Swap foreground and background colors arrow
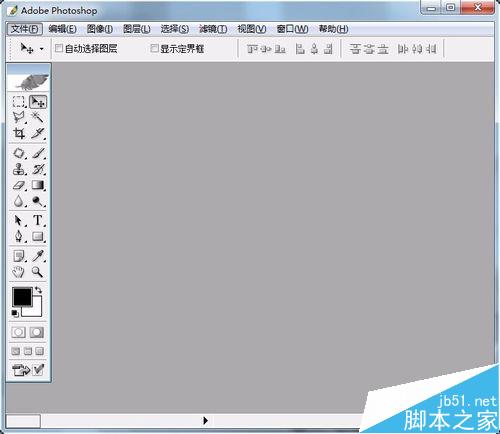Image resolution: width=500 pixels, height=434 pixels. pos(38,290)
